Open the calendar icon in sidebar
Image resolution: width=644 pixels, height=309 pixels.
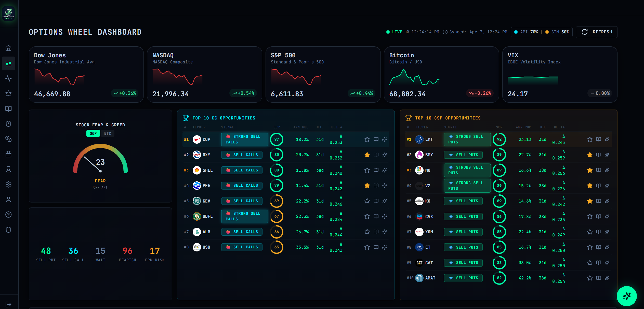8,154
